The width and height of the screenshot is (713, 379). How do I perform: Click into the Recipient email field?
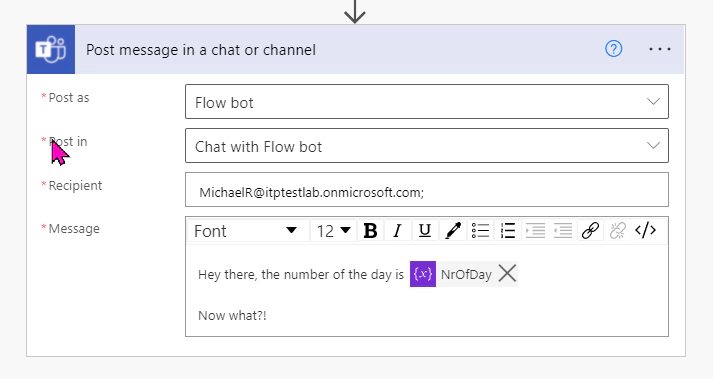[x=427, y=190]
